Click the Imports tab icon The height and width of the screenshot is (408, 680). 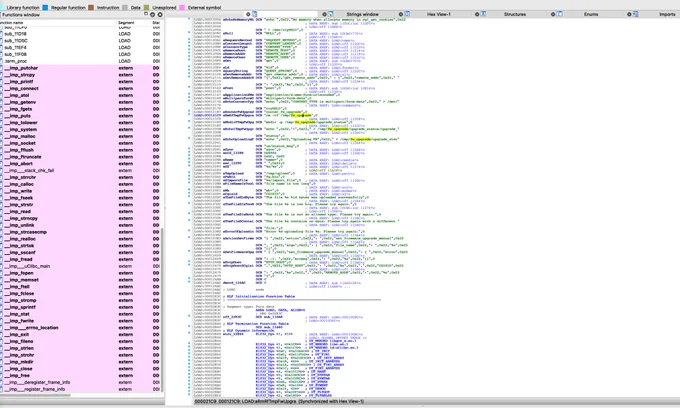[635, 14]
